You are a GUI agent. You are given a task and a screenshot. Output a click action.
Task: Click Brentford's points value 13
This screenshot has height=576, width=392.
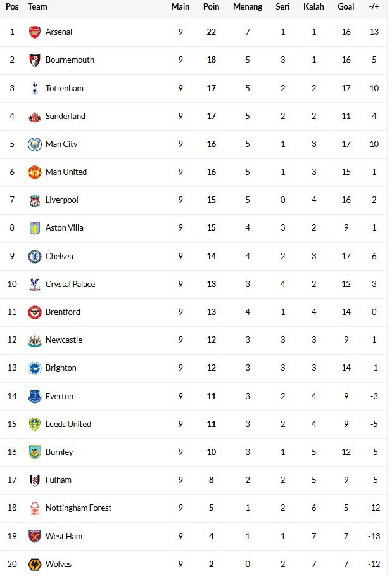pyautogui.click(x=212, y=312)
